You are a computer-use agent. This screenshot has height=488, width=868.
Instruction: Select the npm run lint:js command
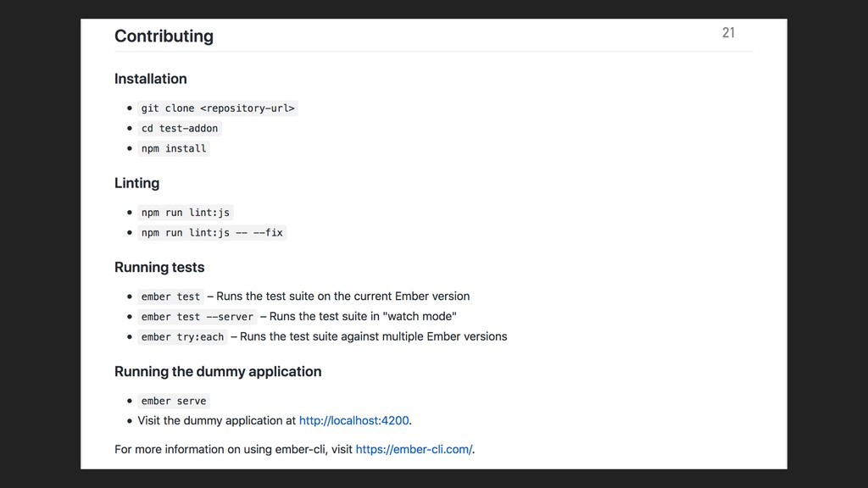click(x=186, y=213)
